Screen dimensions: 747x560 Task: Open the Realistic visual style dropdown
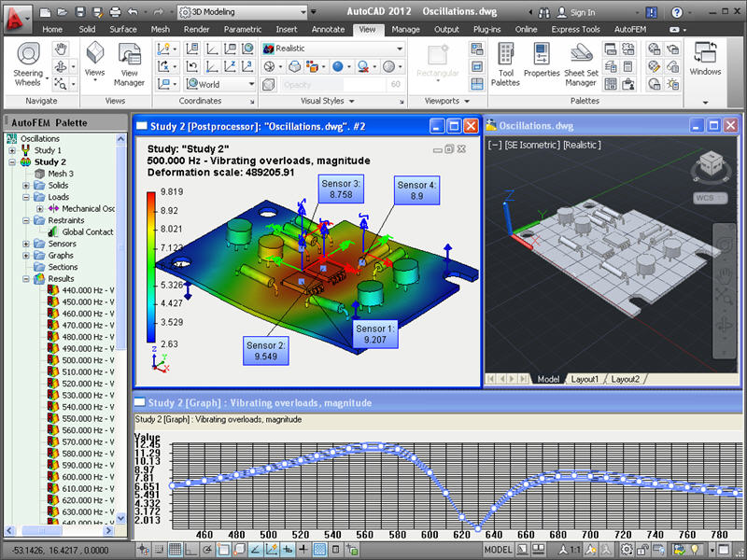pos(333,49)
